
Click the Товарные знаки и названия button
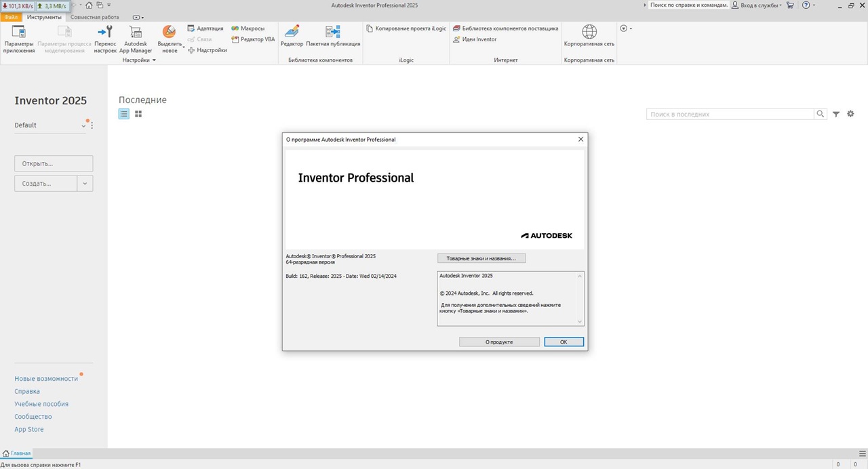coord(481,258)
